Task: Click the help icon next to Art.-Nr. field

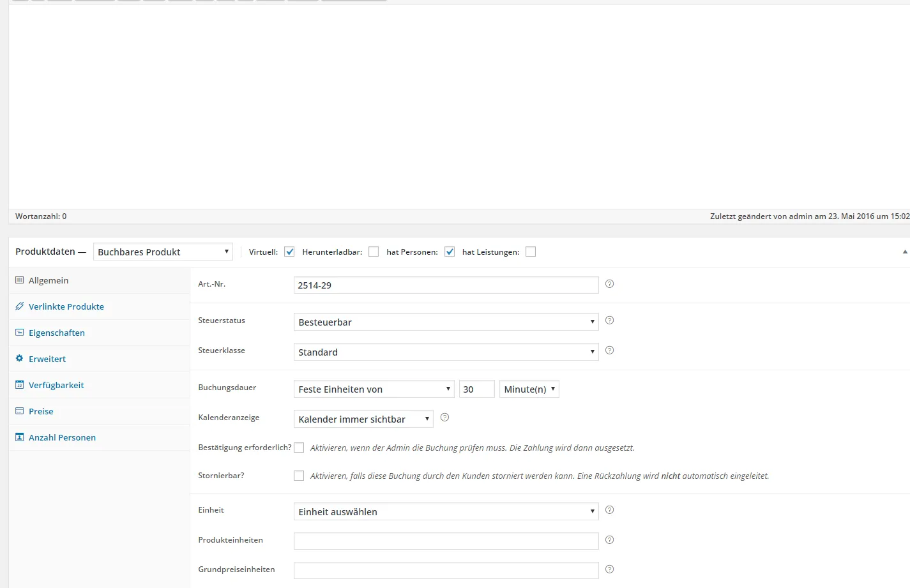Action: coord(609,284)
